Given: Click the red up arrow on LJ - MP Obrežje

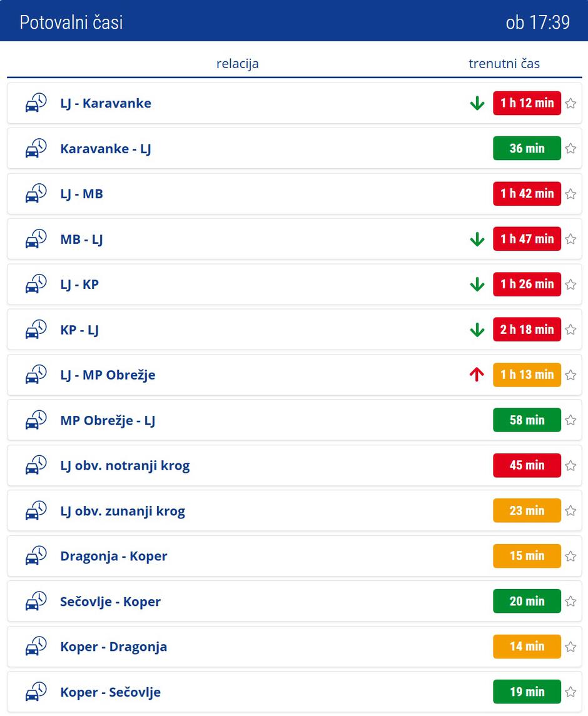Looking at the screenshot, I should coord(477,375).
